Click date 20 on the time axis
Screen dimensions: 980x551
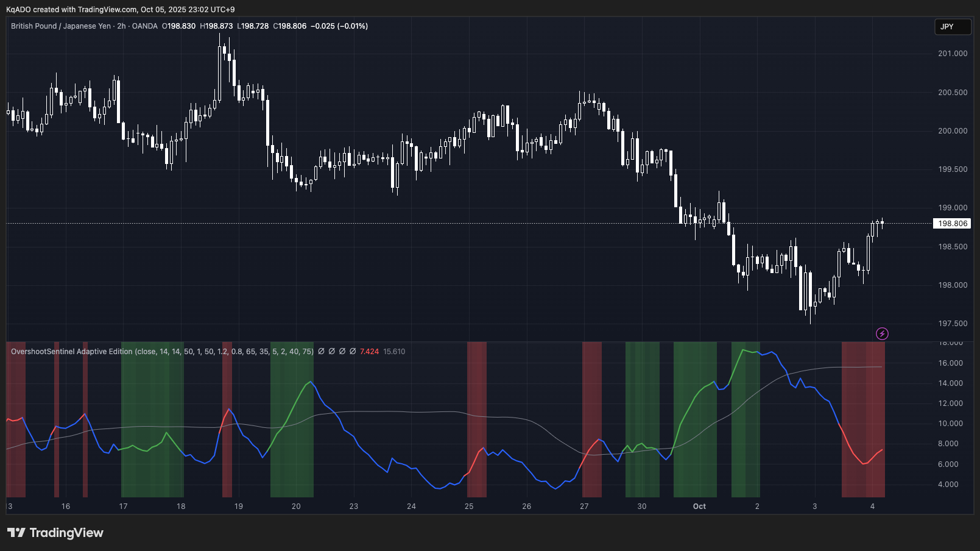tap(296, 507)
